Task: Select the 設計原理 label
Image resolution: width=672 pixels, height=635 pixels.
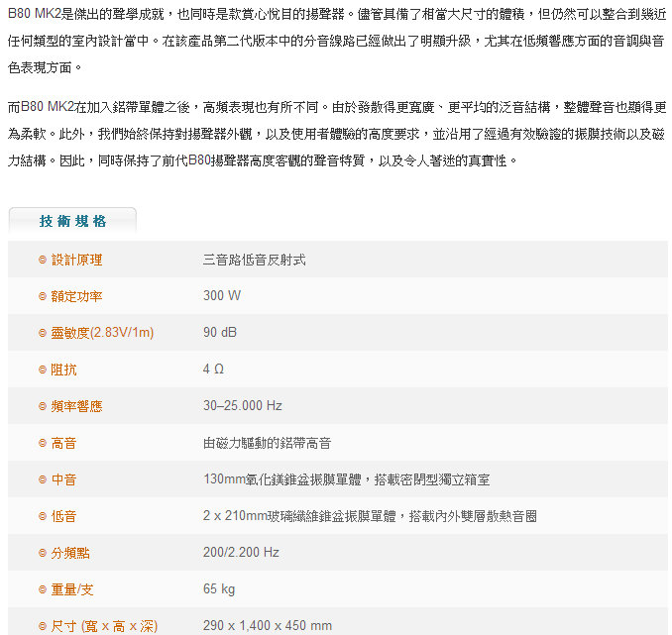Action: pos(76,260)
